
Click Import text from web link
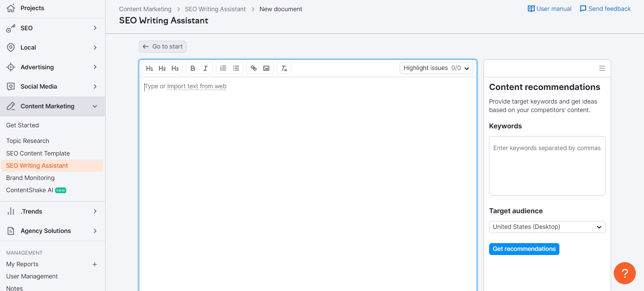[x=197, y=86]
